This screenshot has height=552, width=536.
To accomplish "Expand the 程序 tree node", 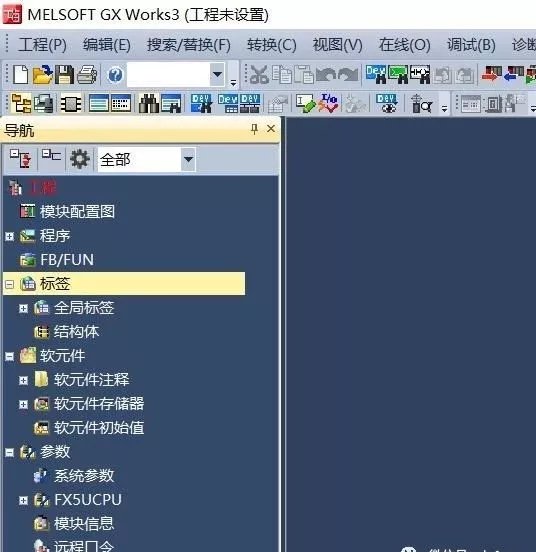I will (x=10, y=236).
